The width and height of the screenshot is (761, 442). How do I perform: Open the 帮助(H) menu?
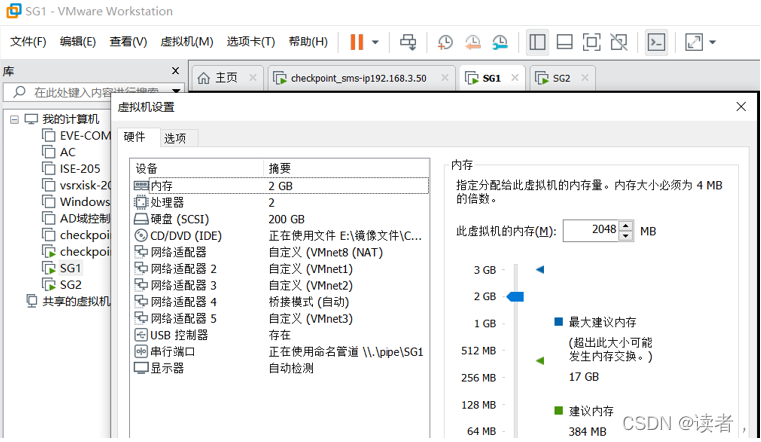coord(308,42)
